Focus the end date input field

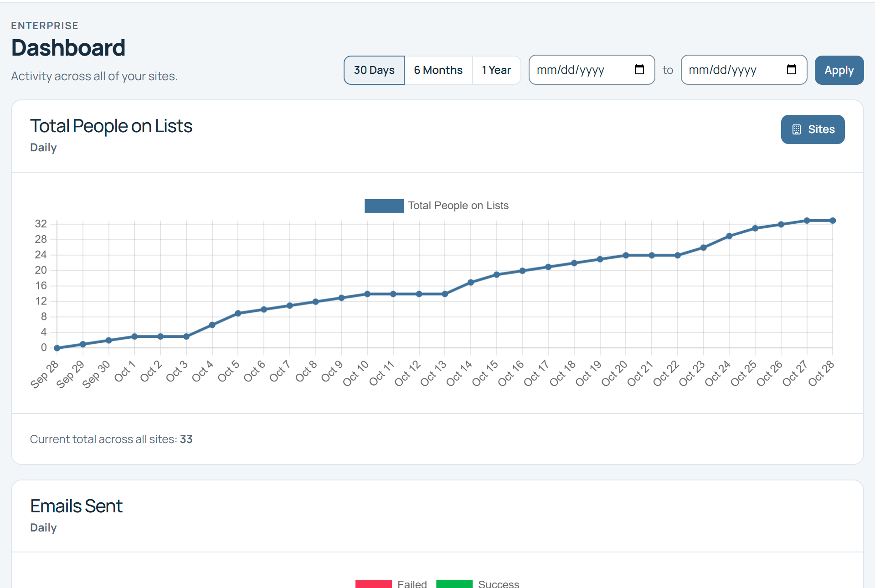(x=744, y=70)
